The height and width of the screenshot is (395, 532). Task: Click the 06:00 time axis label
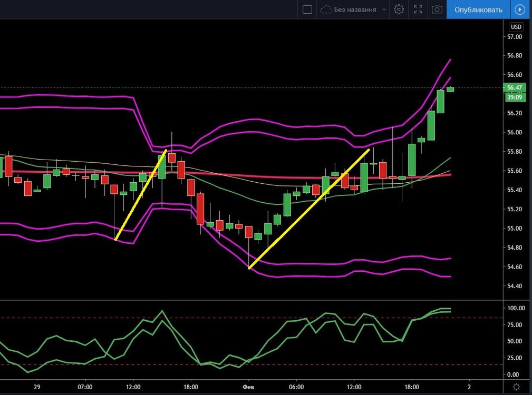(296, 387)
